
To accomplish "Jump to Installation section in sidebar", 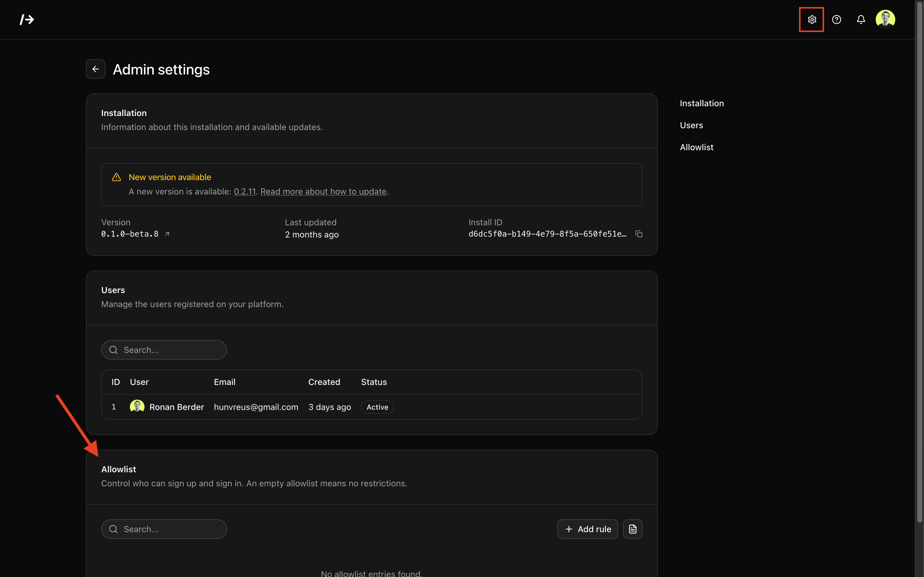I will coord(701,103).
